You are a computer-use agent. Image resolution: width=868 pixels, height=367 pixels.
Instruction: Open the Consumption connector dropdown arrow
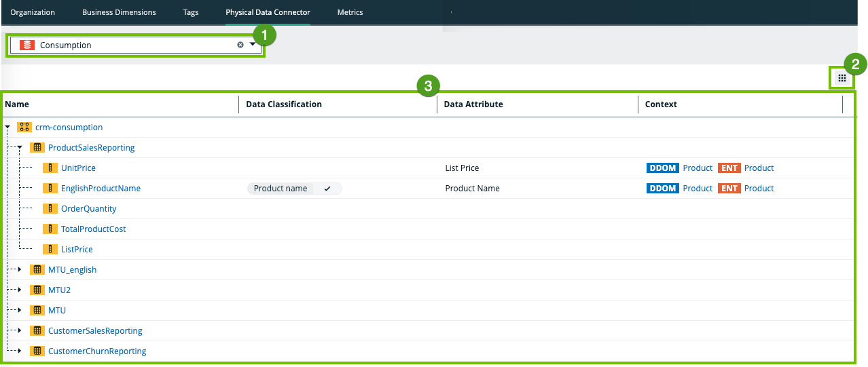click(x=253, y=45)
